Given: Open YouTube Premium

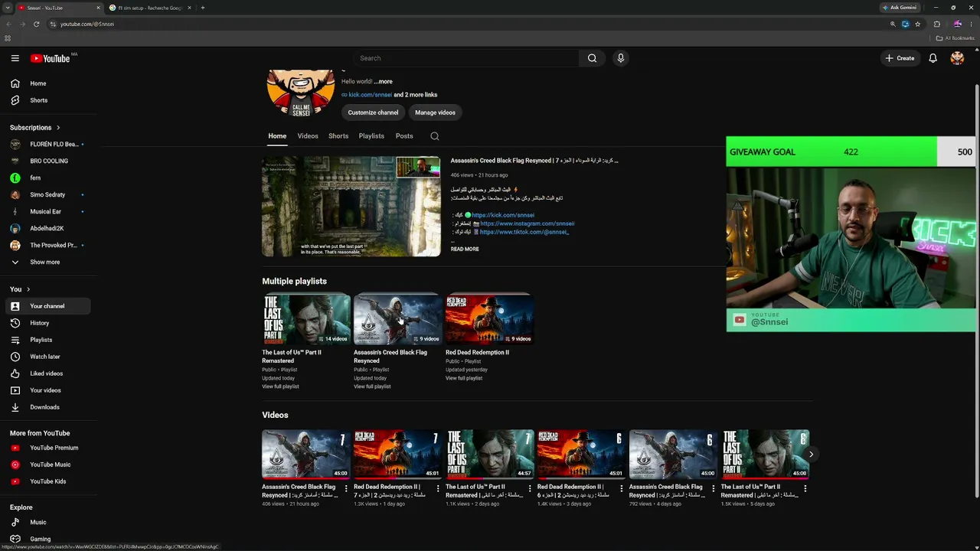Looking at the screenshot, I should click(x=47, y=448).
